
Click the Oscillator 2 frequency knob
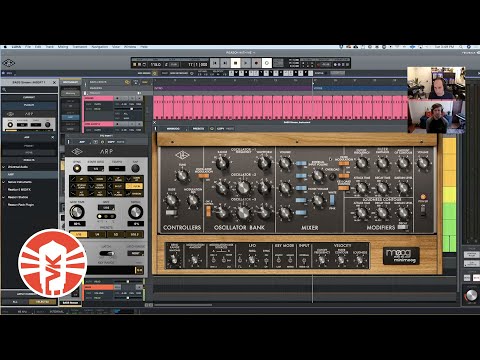[243, 187]
